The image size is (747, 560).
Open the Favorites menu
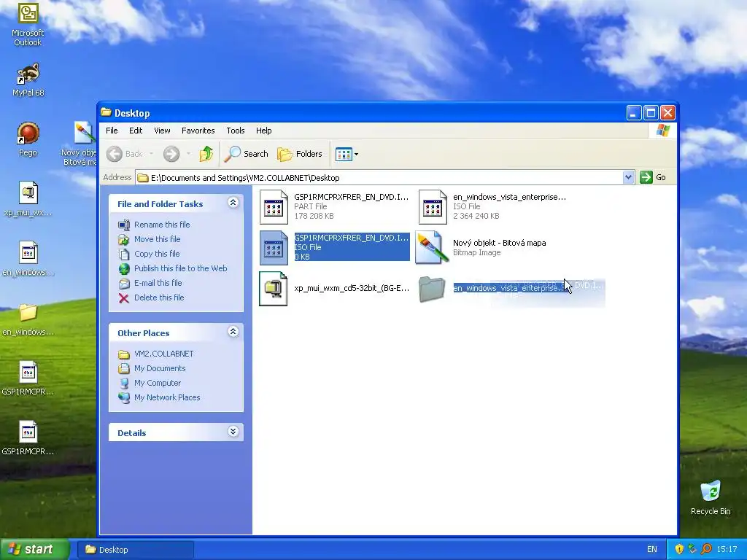tap(198, 131)
